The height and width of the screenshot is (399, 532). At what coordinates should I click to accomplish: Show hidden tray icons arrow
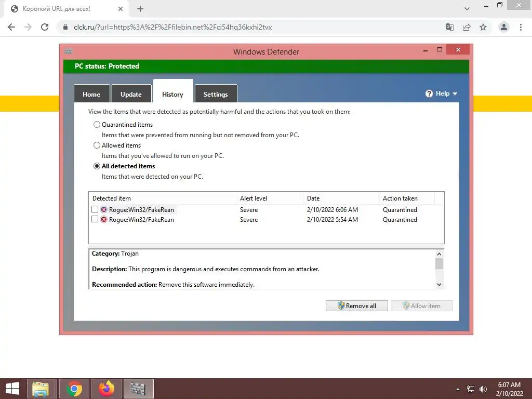pyautogui.click(x=458, y=389)
